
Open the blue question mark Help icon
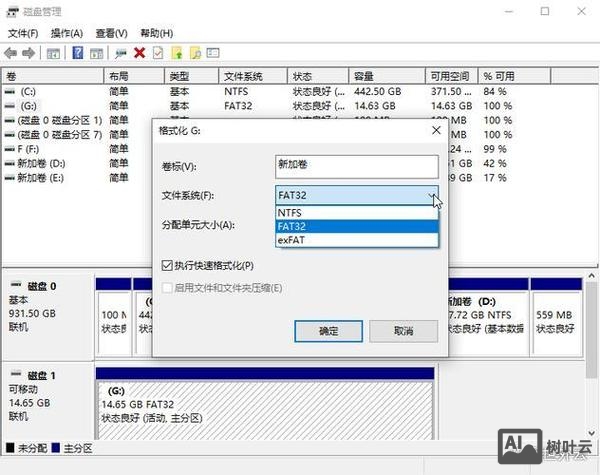tap(78, 53)
